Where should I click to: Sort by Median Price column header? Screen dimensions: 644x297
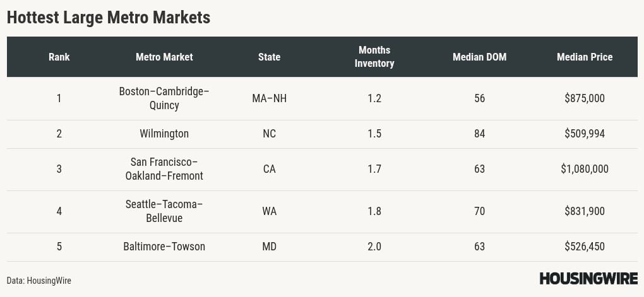point(585,57)
